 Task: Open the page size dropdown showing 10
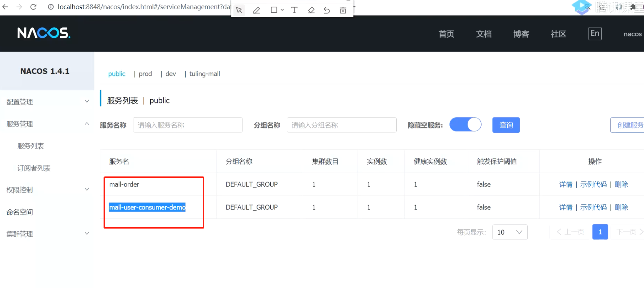[510, 232]
